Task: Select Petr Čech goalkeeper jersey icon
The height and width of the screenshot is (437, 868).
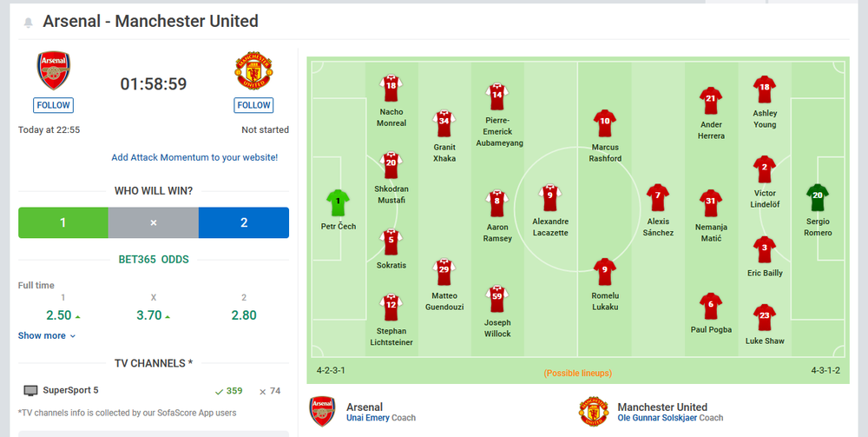Action: coord(339,203)
